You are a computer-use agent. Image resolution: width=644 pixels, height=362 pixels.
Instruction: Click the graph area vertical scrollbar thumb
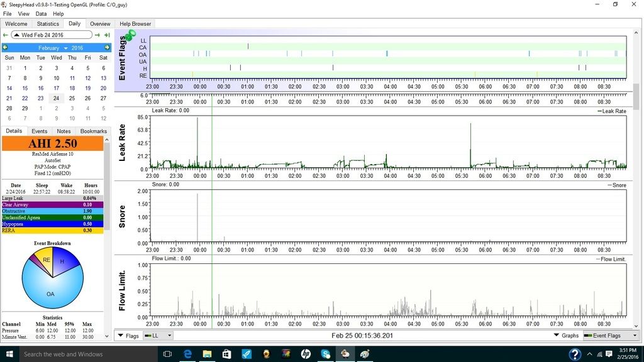tap(636, 96)
